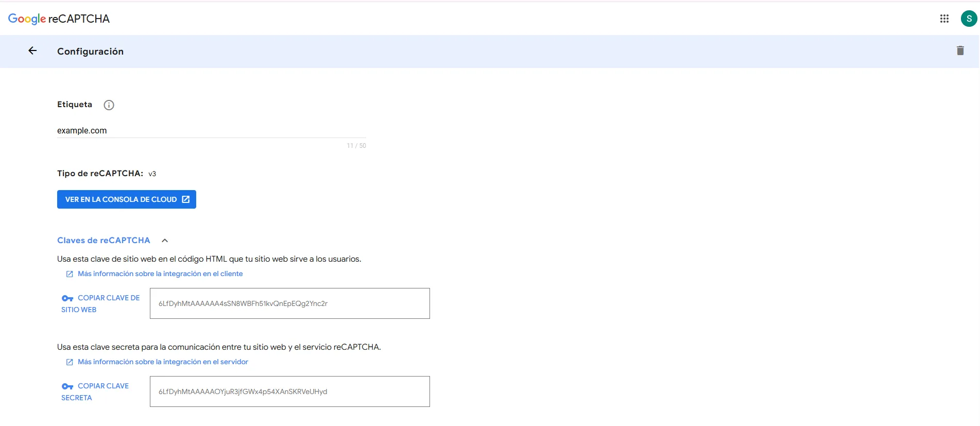
Task: Click the Google reCAPTCHA logo
Action: 59,19
